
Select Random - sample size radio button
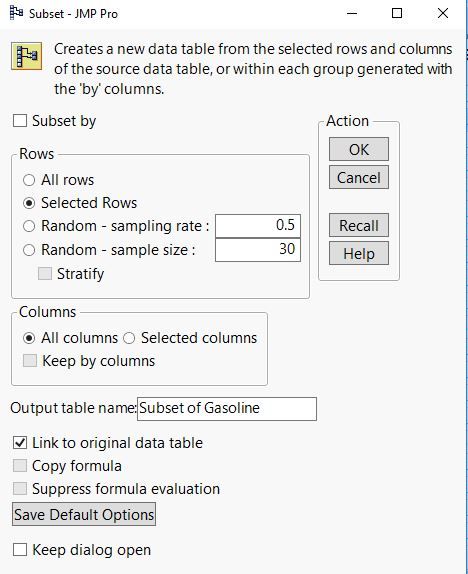point(29,250)
